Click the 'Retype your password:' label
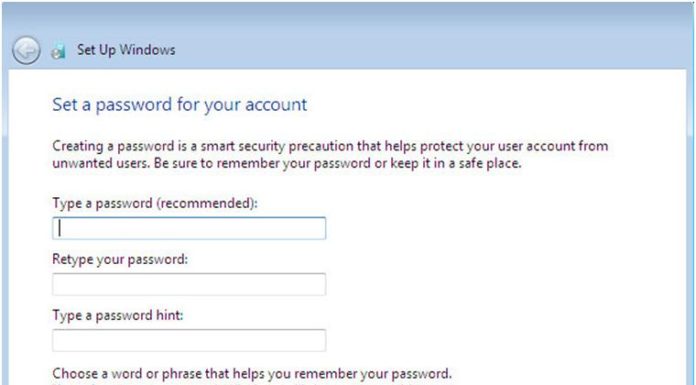 click(x=120, y=259)
